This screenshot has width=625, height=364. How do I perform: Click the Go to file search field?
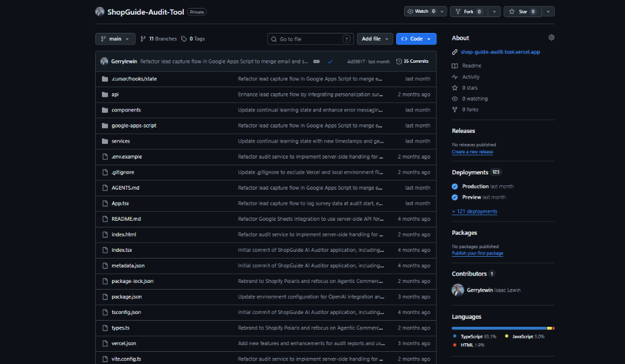pyautogui.click(x=310, y=38)
